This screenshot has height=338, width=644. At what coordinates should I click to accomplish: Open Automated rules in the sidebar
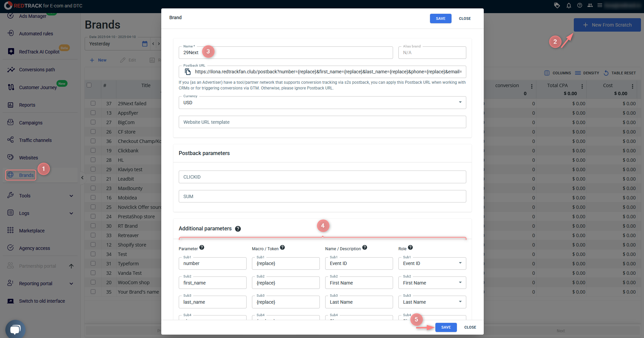(36, 34)
